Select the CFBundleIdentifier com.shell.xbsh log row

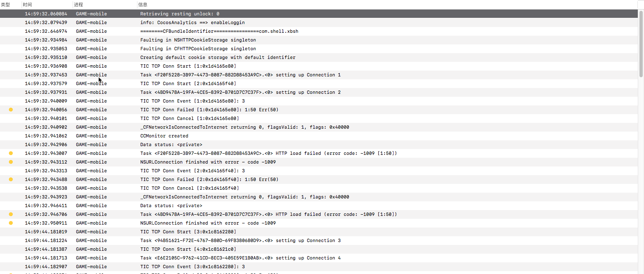click(219, 31)
